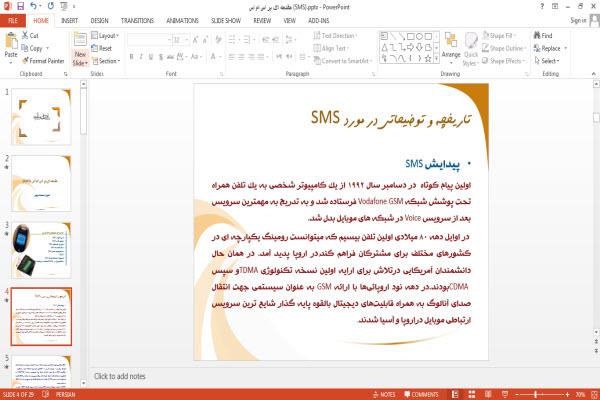Screen dimensions: 600x400
Task: Open the Shape Outline dropdown
Action: pyautogui.click(x=504, y=48)
